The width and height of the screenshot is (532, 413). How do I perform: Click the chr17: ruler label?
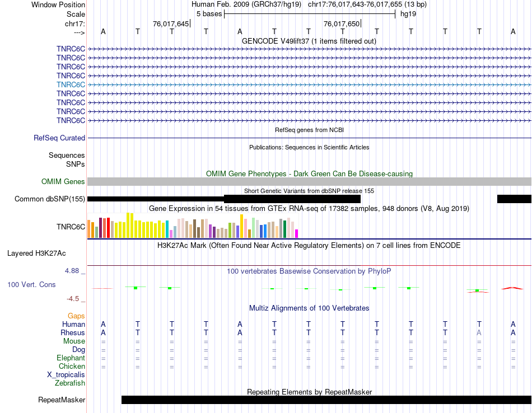(x=74, y=24)
